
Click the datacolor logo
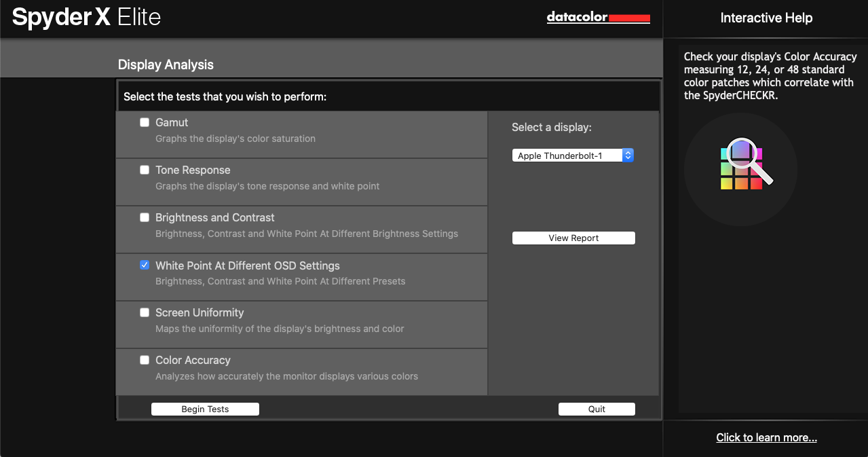(598, 18)
